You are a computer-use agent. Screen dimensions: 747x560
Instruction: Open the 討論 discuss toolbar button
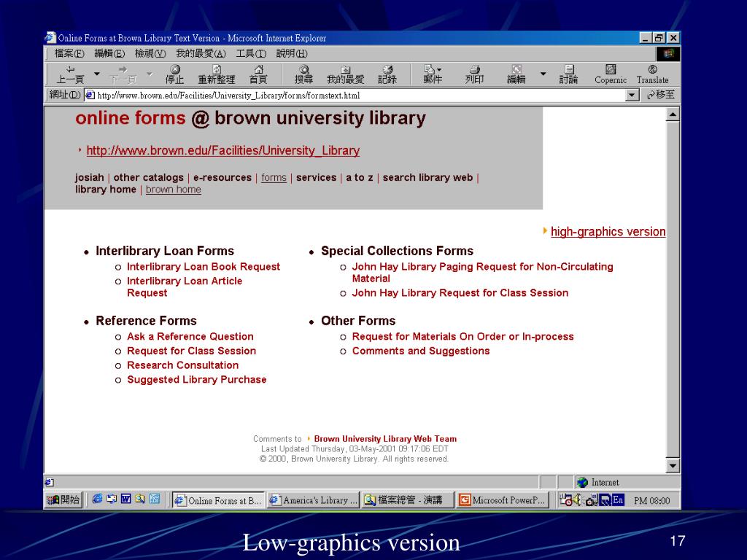tap(568, 75)
